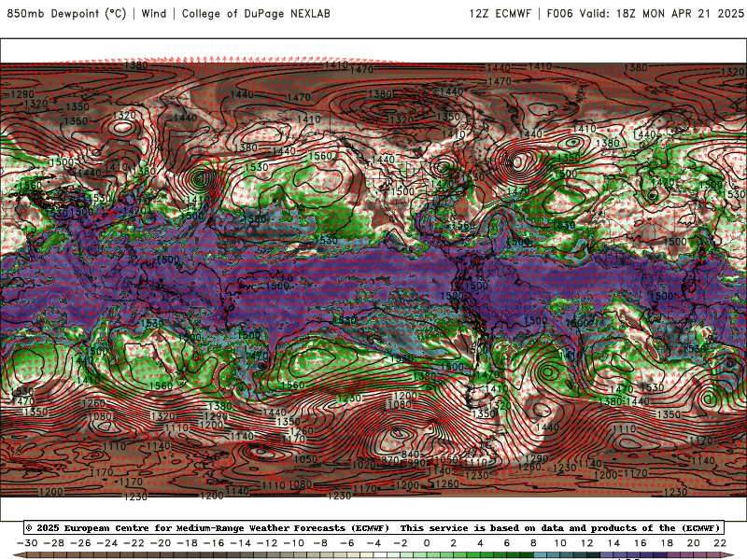Click the -10 color scale label
Image resolution: width=747 pixels, height=560 pixels.
[x=294, y=543]
